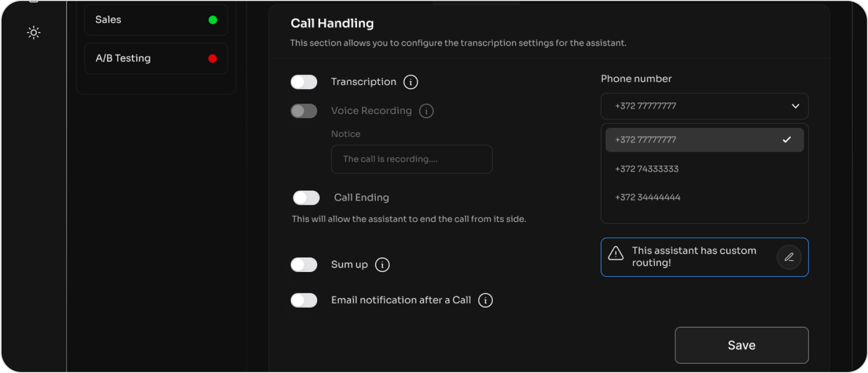This screenshot has width=868, height=373.
Task: Toggle Email notification after a Call
Action: pos(304,300)
